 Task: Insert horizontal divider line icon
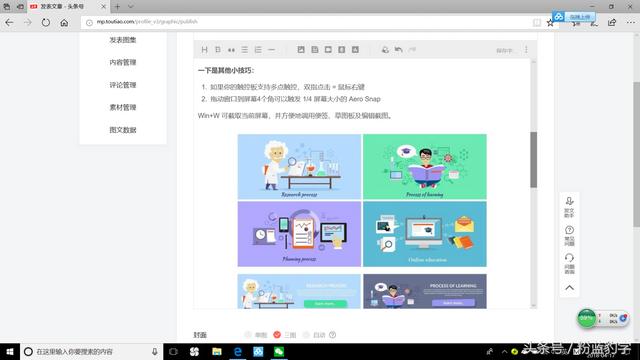pyautogui.click(x=271, y=50)
